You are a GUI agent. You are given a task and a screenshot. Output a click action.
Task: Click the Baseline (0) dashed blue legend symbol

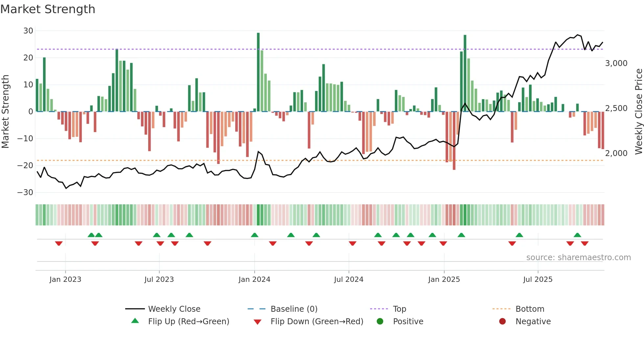pyautogui.click(x=257, y=309)
